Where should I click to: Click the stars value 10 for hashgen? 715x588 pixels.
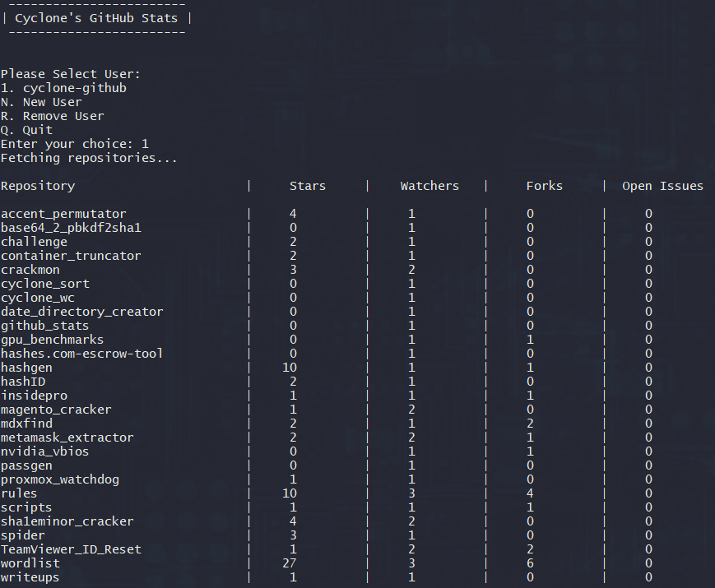290,368
